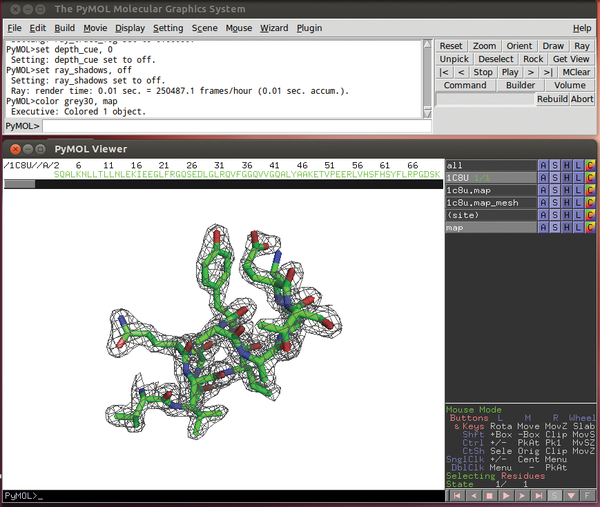Open the Label menu for 1C8U object
The width and height of the screenshot is (600, 507).
[x=578, y=177]
